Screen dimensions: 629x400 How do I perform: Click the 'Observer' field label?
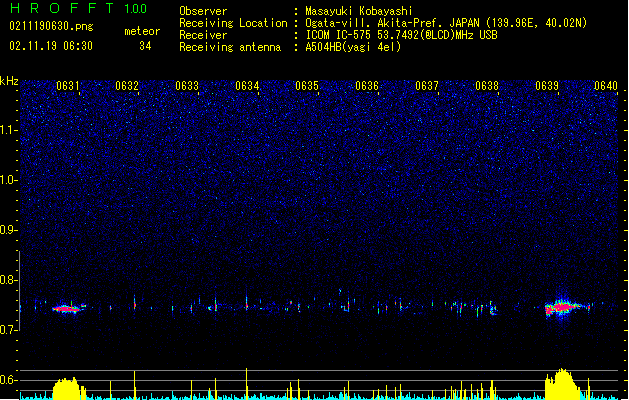tap(203, 11)
